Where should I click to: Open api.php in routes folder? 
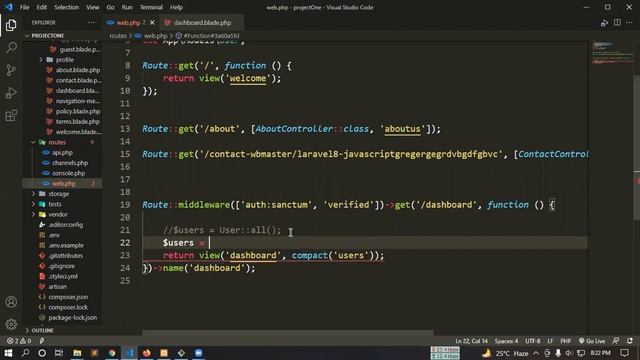(x=62, y=152)
